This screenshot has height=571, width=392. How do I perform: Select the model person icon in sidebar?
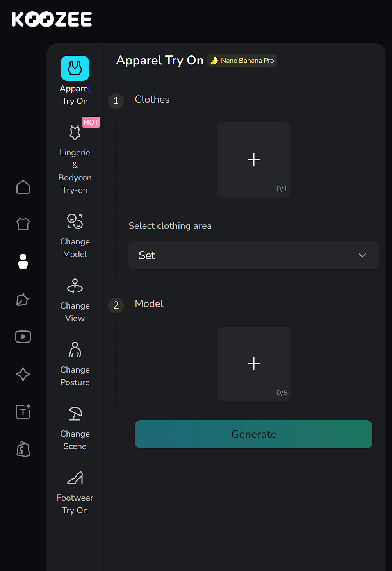(23, 262)
